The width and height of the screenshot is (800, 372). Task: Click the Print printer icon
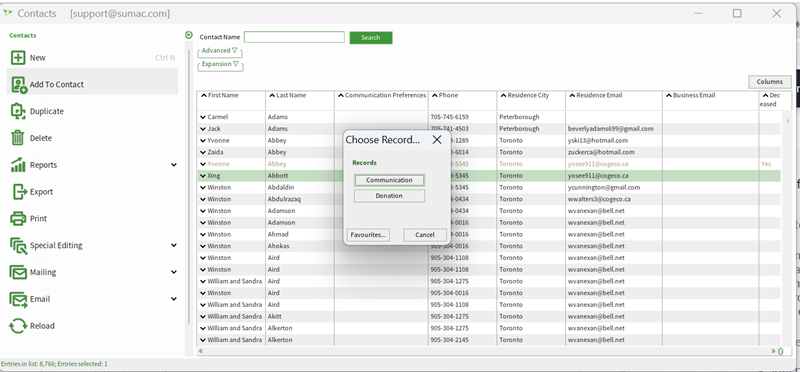click(x=18, y=218)
